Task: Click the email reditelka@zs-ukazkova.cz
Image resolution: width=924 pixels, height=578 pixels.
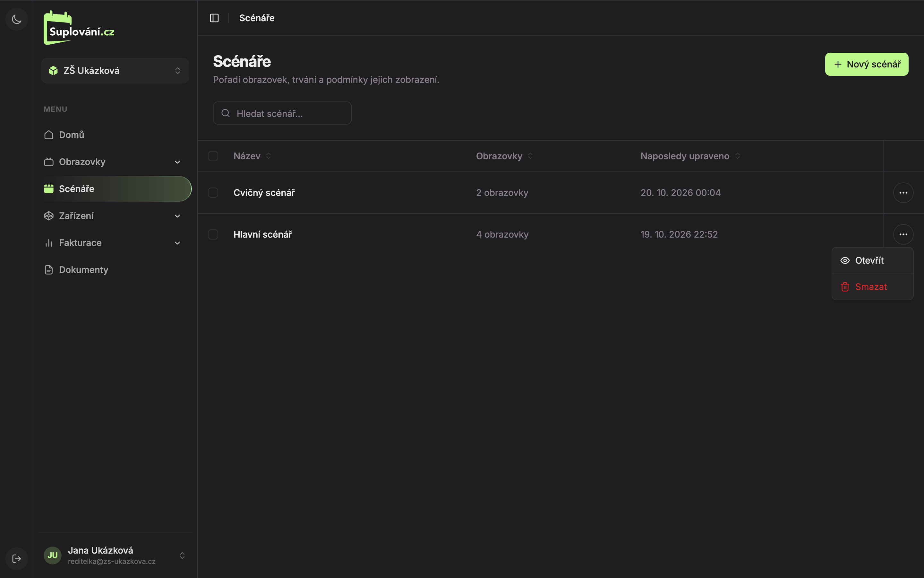Action: [112, 561]
